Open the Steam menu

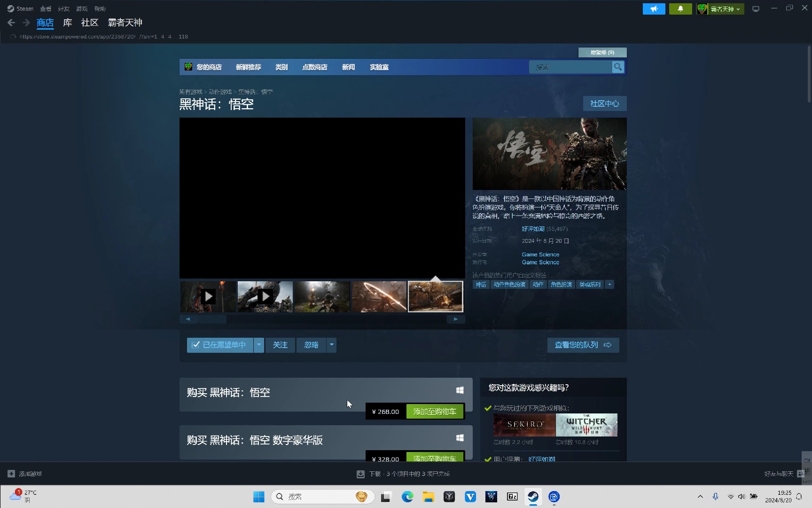(x=20, y=8)
